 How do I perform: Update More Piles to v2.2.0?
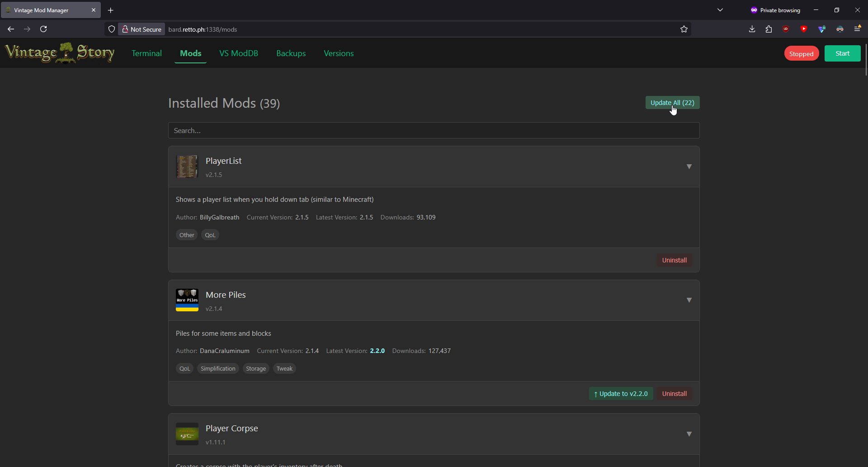621,394
